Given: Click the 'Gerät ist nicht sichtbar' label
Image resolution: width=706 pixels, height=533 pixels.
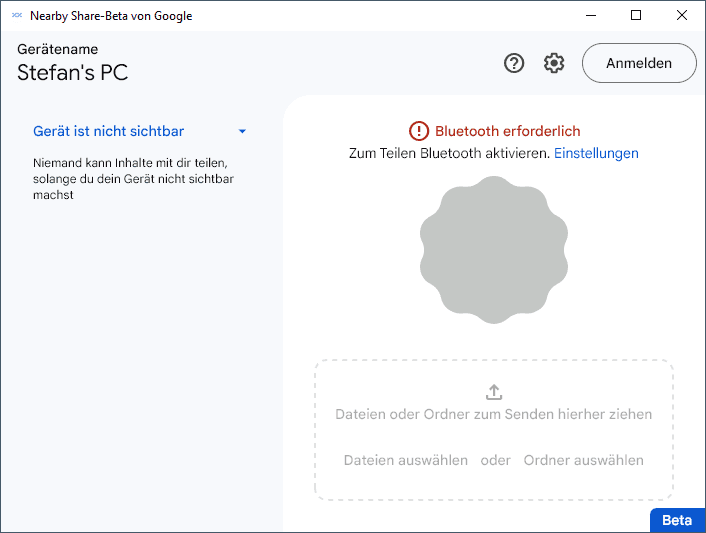Looking at the screenshot, I should tap(108, 131).
